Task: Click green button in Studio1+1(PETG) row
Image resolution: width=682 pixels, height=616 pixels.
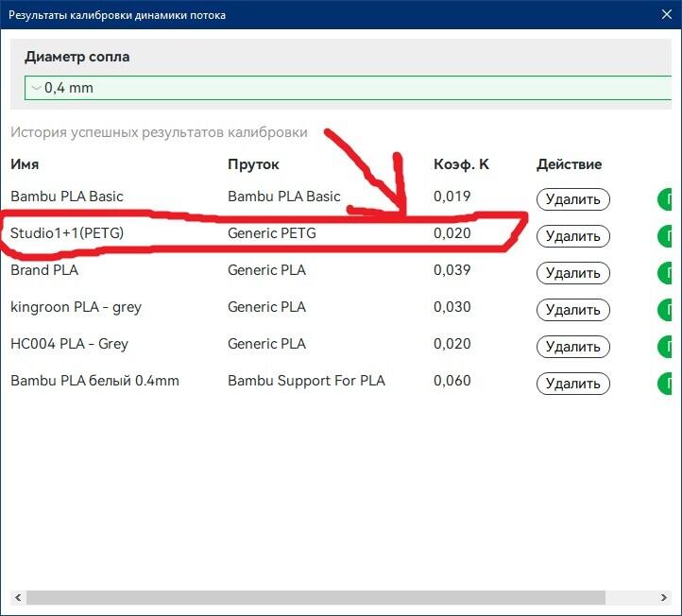Action: [665, 236]
